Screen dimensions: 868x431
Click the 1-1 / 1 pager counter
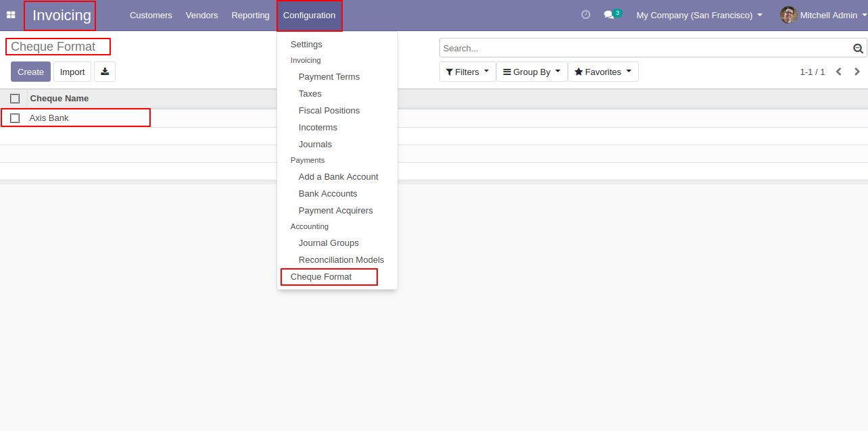coord(812,72)
